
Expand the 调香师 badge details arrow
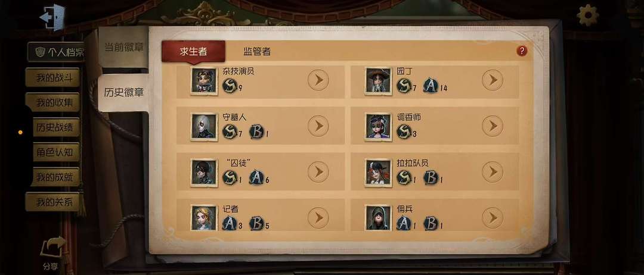493,126
